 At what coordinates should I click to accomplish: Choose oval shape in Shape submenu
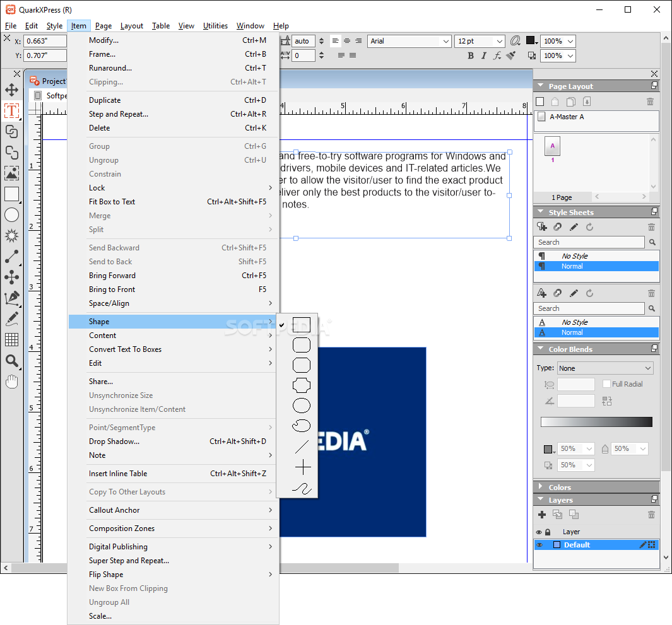tap(301, 406)
